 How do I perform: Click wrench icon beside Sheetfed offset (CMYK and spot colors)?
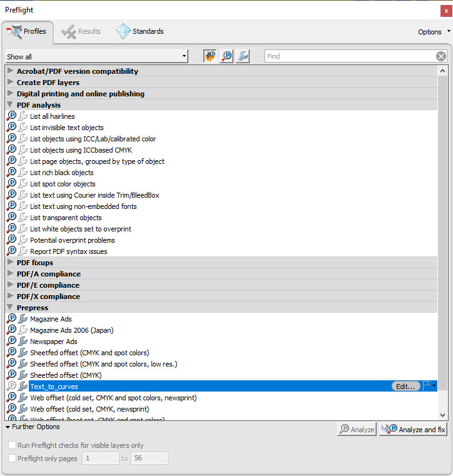pyautogui.click(x=23, y=352)
